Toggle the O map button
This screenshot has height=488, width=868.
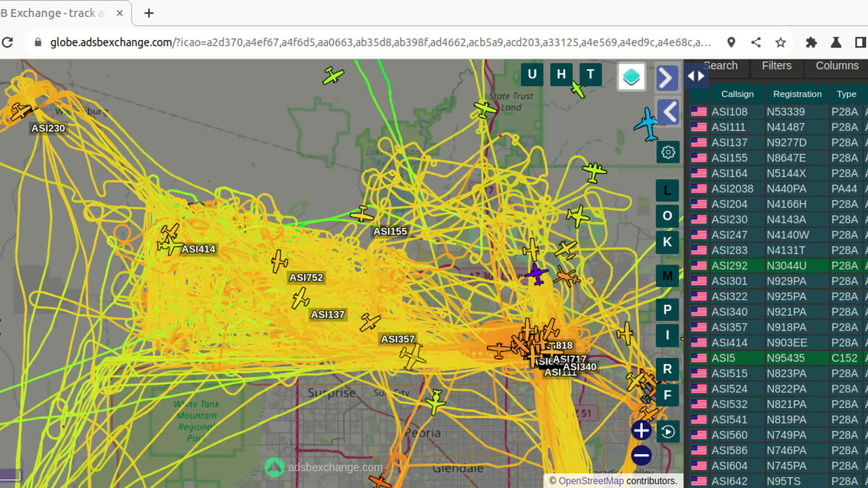[667, 216]
